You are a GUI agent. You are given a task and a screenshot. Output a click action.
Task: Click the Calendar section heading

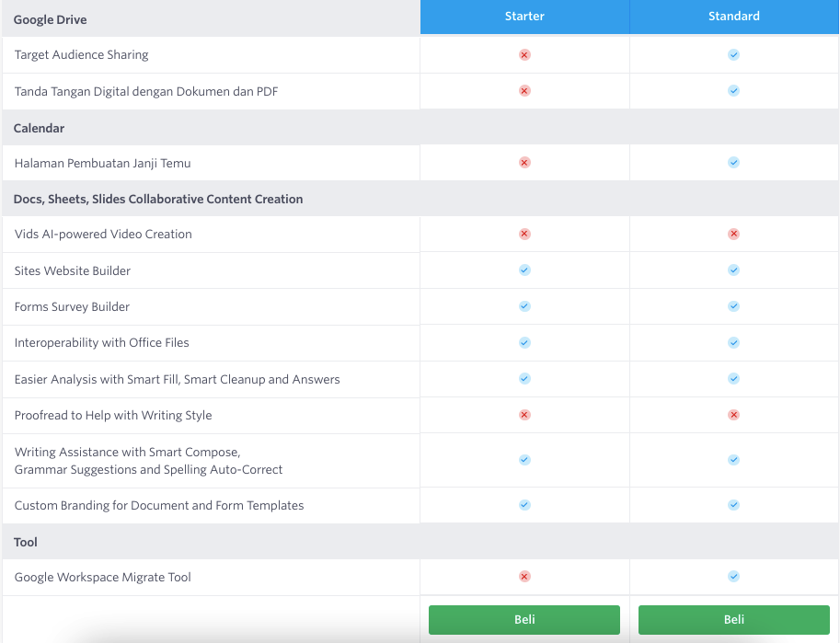click(39, 128)
